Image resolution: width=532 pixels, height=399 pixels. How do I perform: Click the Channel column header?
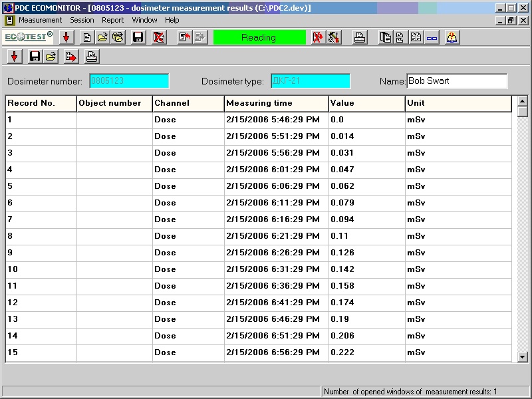point(188,103)
